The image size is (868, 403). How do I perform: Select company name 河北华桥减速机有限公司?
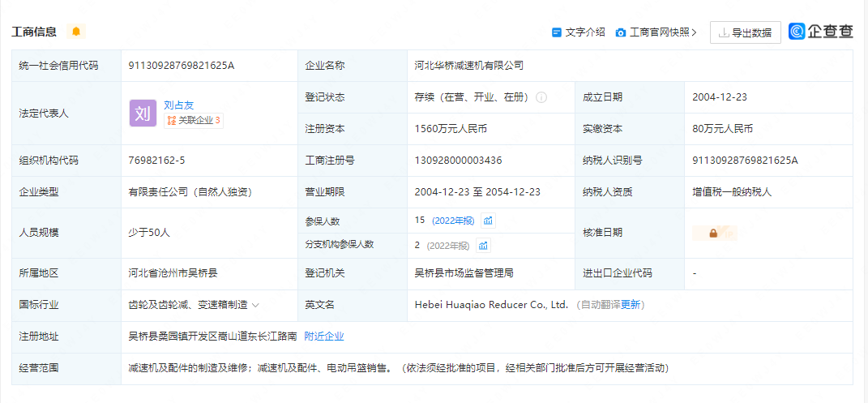pos(469,66)
